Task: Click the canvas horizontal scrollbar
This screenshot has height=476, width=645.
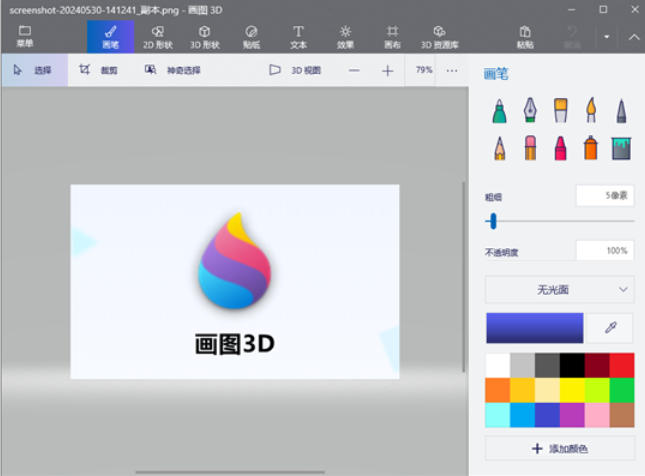Action: point(230,472)
